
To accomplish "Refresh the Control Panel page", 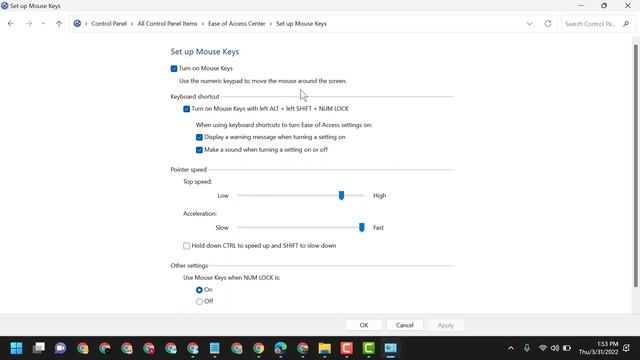I will pyautogui.click(x=548, y=24).
